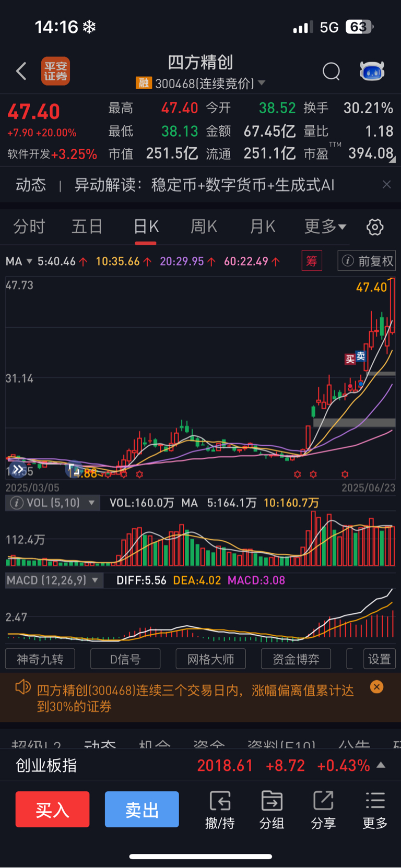The width and height of the screenshot is (401, 868).
Task: Tap the 2025/06/23 chart end date
Action: click(x=368, y=487)
